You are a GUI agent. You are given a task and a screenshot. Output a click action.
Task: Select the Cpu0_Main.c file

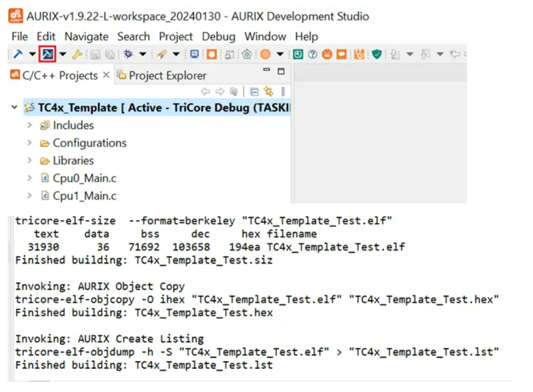[x=84, y=178]
